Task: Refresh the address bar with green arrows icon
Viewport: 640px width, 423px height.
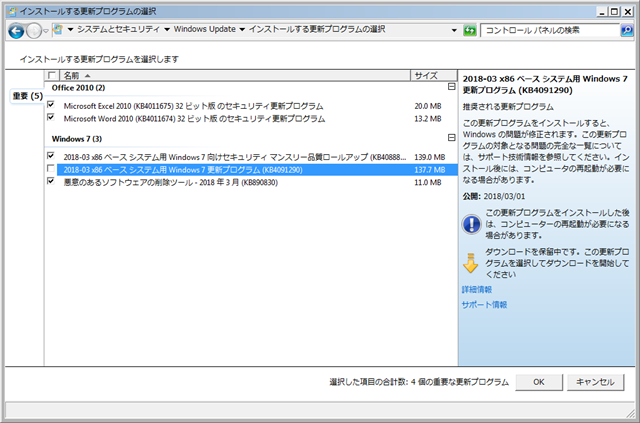Action: pos(470,30)
